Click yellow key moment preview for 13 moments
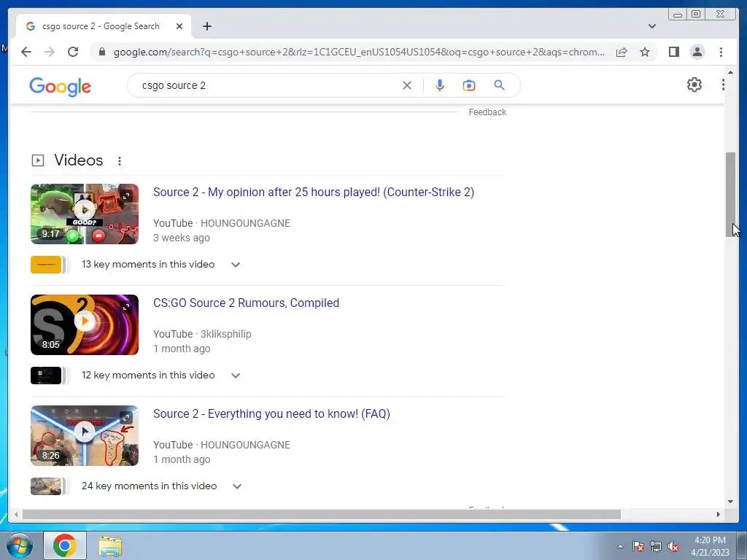747x560 pixels. coord(46,265)
